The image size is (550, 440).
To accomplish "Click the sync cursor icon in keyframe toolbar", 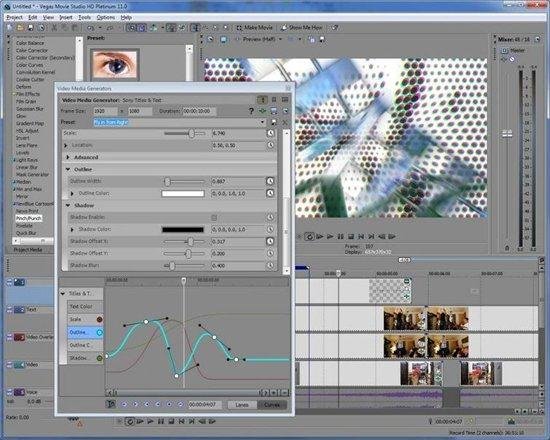I will [111, 404].
